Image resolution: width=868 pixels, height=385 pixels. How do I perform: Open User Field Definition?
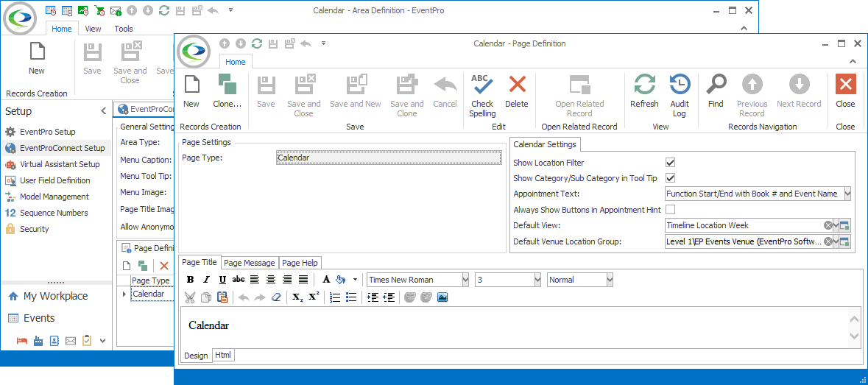click(48, 180)
